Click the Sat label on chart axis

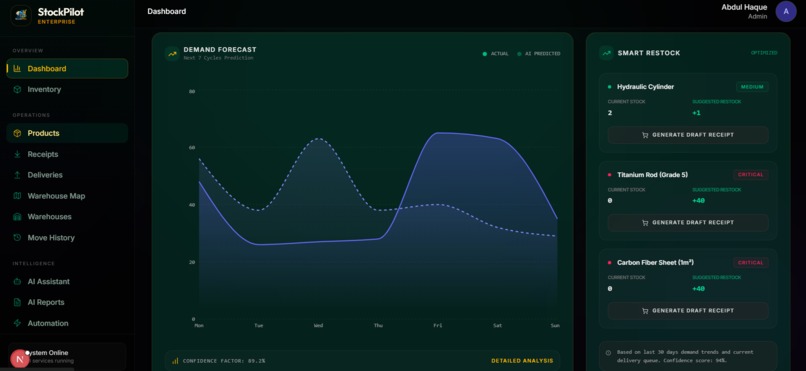point(498,325)
